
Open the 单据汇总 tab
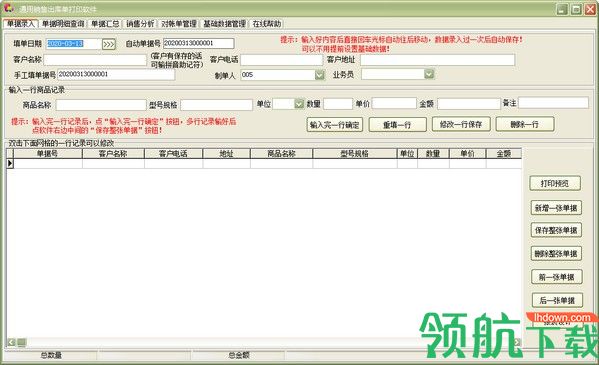click(x=105, y=24)
